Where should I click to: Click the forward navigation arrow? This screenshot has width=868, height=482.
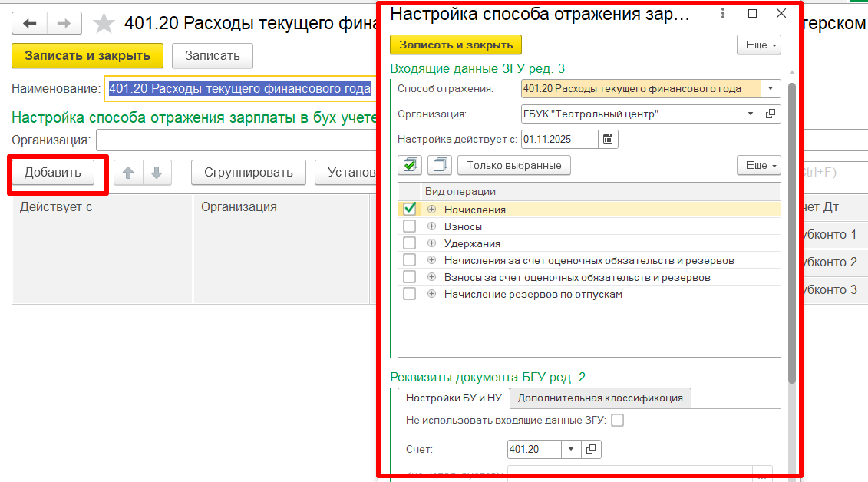(64, 24)
